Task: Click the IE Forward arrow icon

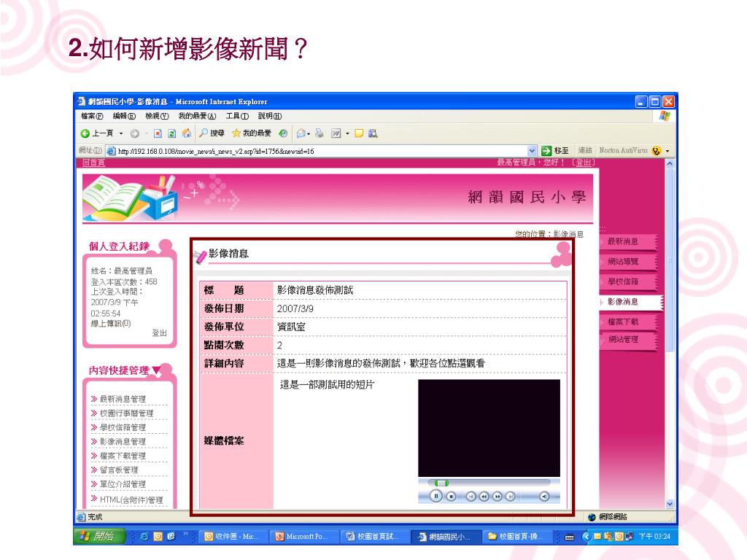Action: pyautogui.click(x=135, y=134)
